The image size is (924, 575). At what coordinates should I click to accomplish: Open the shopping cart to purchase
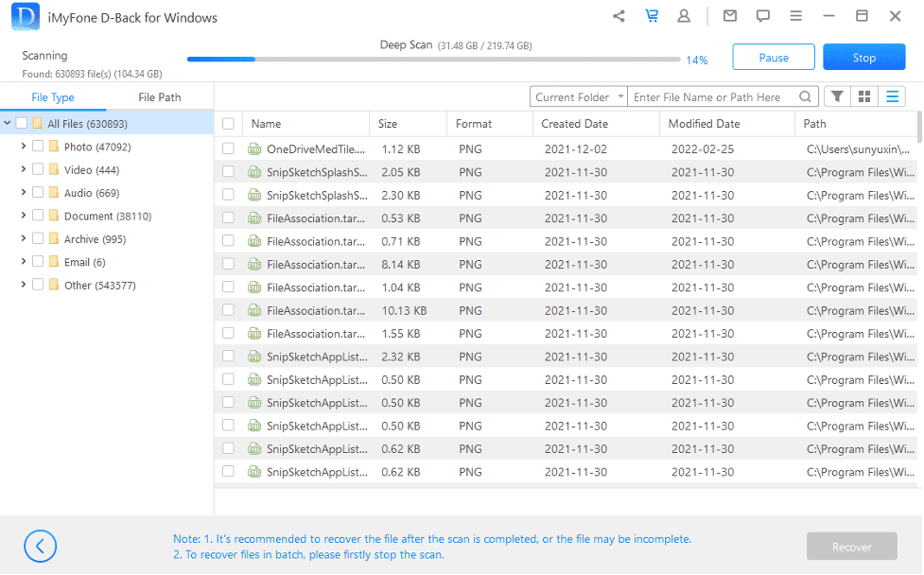click(x=653, y=15)
